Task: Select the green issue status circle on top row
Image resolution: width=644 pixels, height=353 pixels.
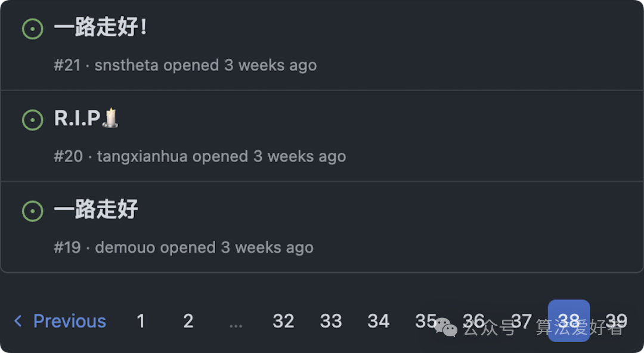Action: (x=33, y=28)
